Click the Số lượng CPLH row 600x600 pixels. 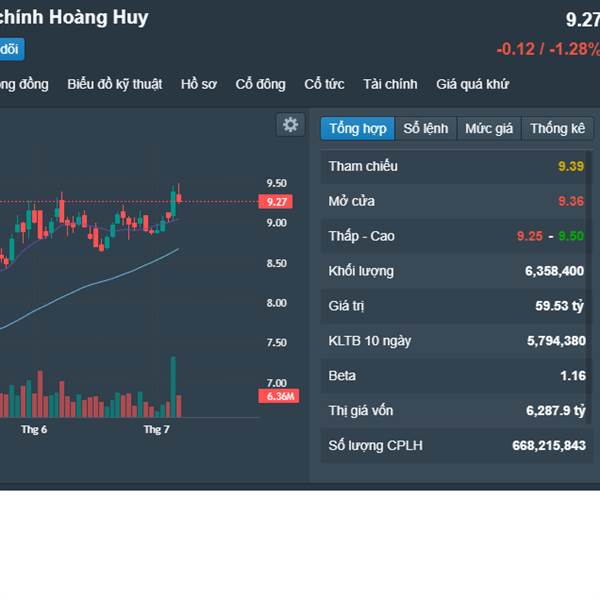[x=457, y=445]
